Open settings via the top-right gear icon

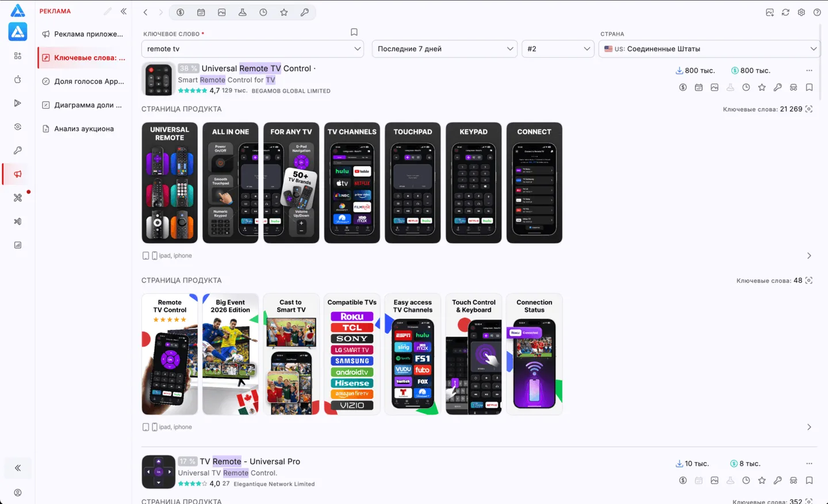[801, 12]
